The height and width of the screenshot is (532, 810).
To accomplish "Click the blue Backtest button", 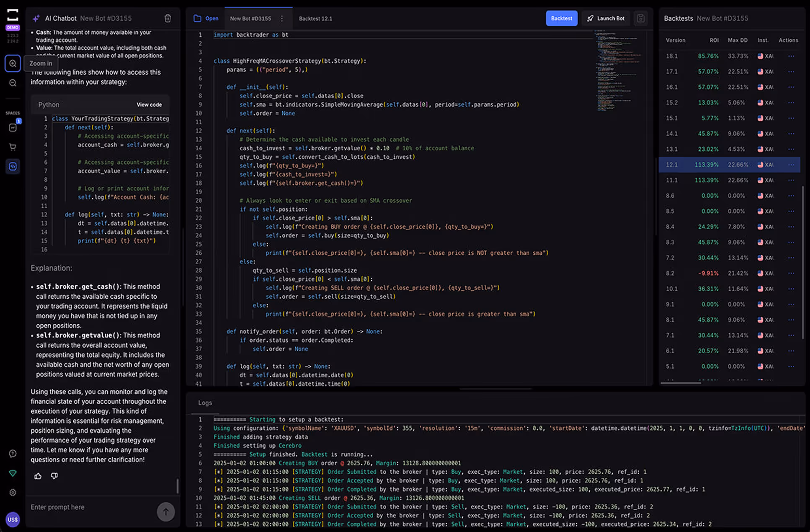I will click(561, 18).
